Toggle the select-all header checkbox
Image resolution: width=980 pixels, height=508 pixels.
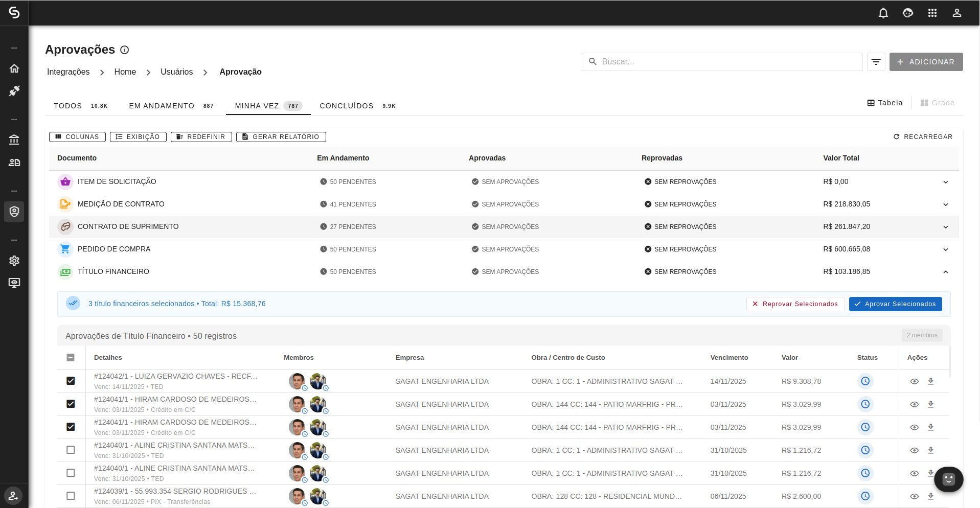[71, 358]
